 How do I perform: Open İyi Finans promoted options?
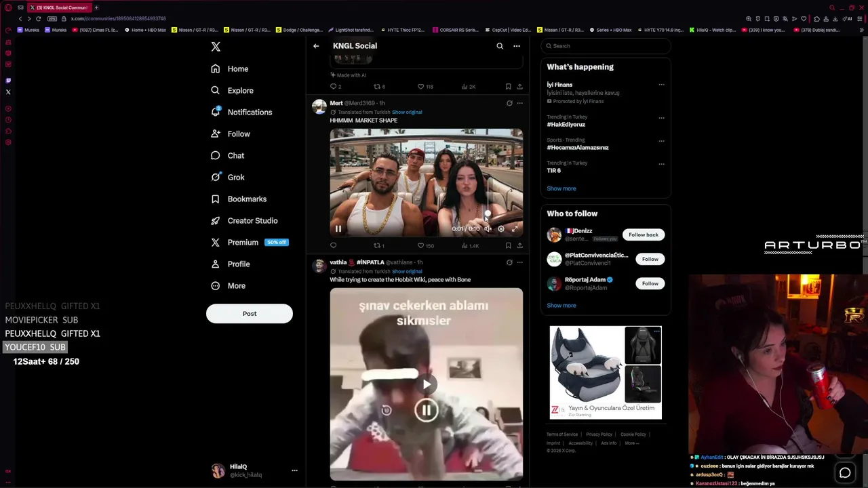click(661, 85)
